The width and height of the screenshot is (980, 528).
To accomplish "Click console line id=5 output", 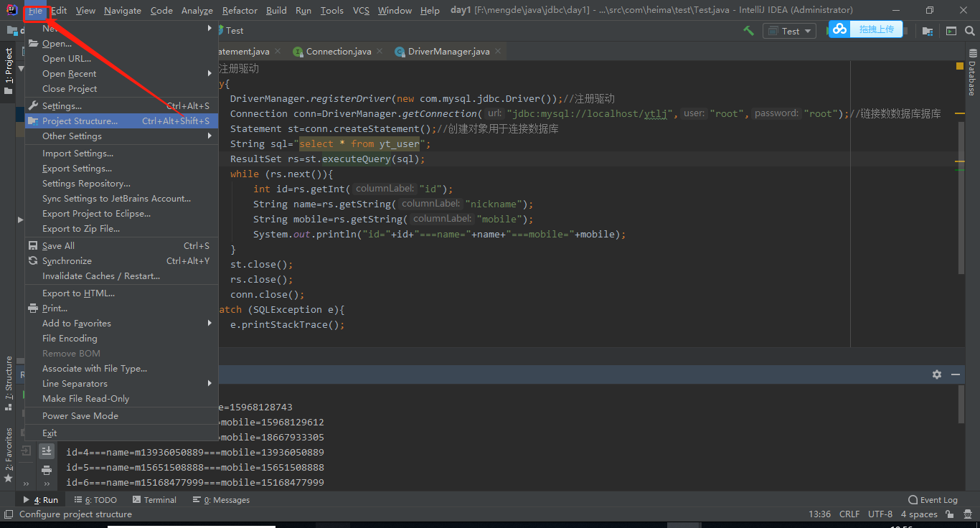I will 195,467.
